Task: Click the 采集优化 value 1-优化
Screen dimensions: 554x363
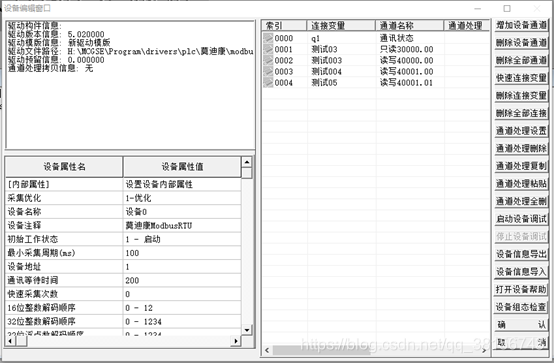Action: (x=182, y=198)
